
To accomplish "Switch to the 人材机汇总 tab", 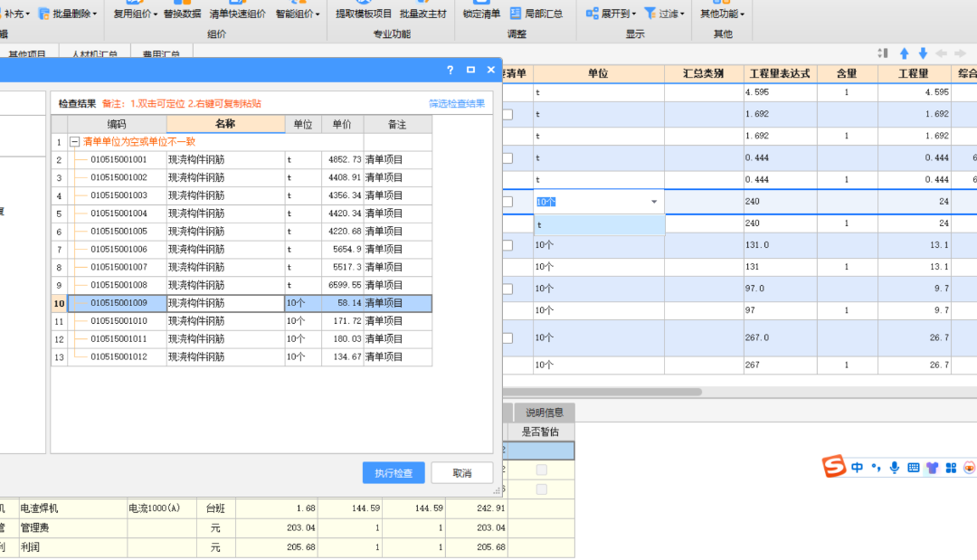I will (95, 55).
